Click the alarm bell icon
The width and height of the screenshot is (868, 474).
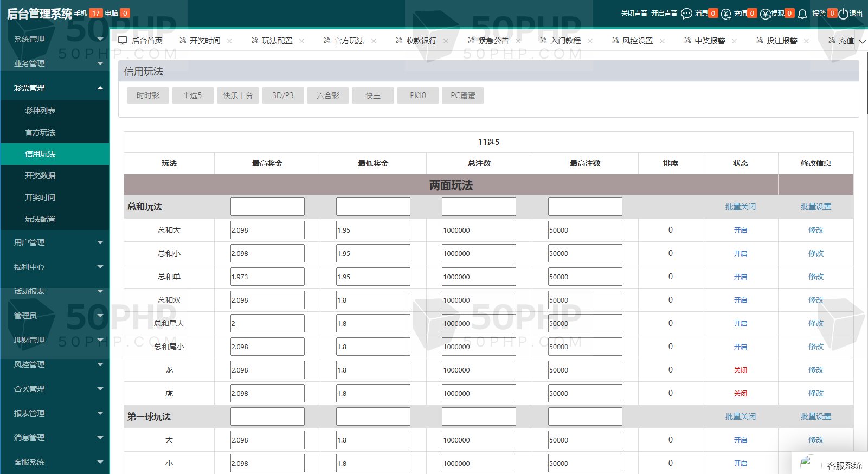click(802, 14)
